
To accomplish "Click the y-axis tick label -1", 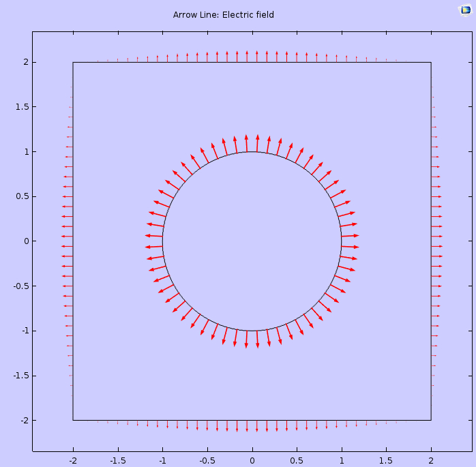I will (23, 331).
